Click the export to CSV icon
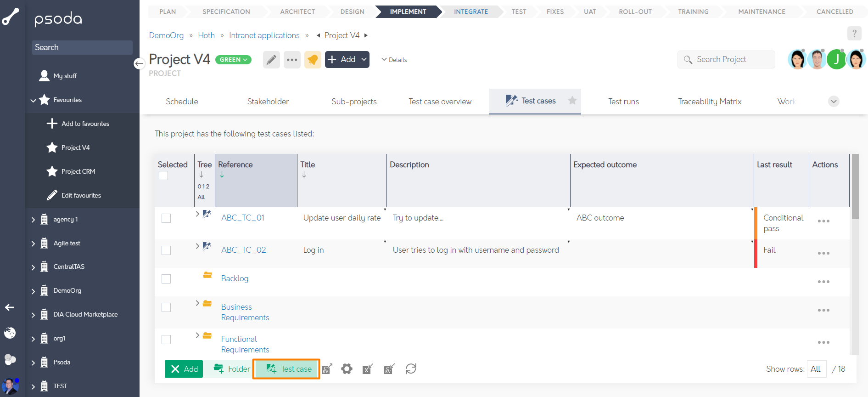The width and height of the screenshot is (868, 397). 327,369
